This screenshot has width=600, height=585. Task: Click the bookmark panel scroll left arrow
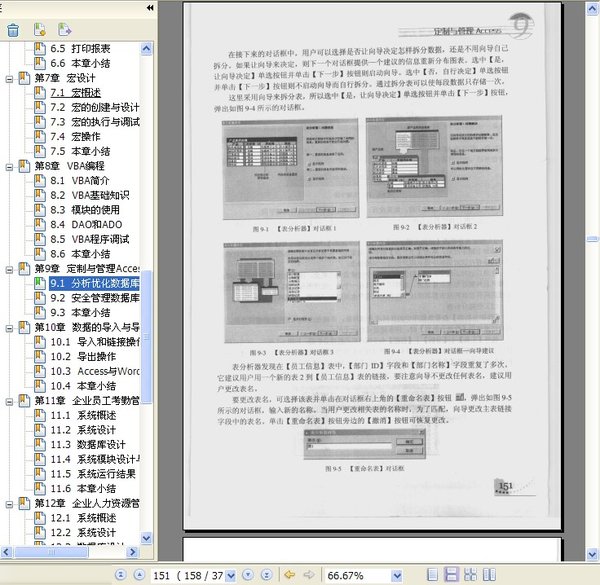6,552
